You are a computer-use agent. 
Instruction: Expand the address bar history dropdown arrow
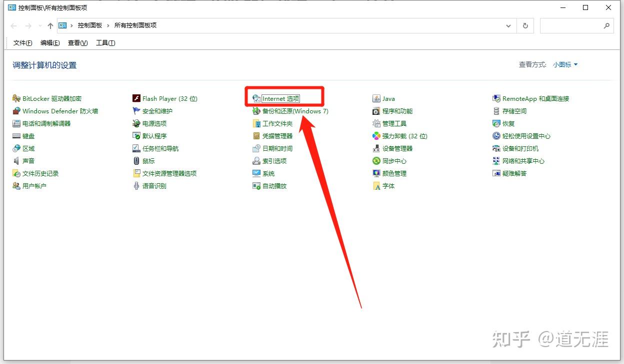pyautogui.click(x=508, y=25)
